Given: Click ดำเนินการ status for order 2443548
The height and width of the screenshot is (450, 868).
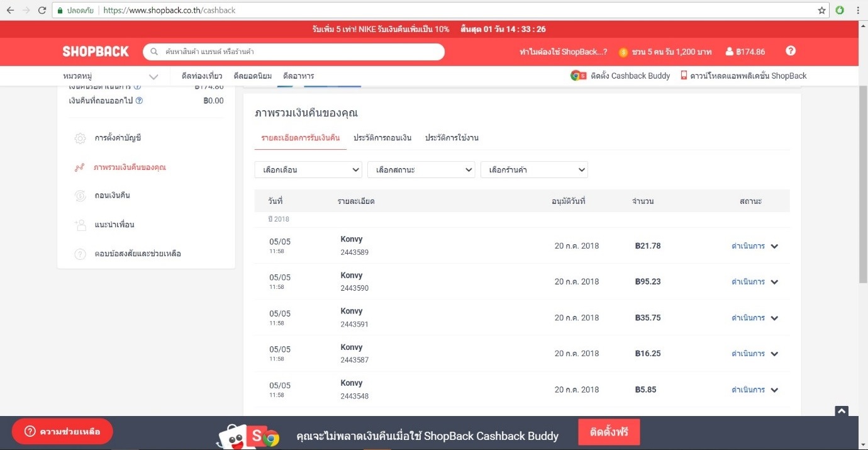Looking at the screenshot, I should point(748,390).
